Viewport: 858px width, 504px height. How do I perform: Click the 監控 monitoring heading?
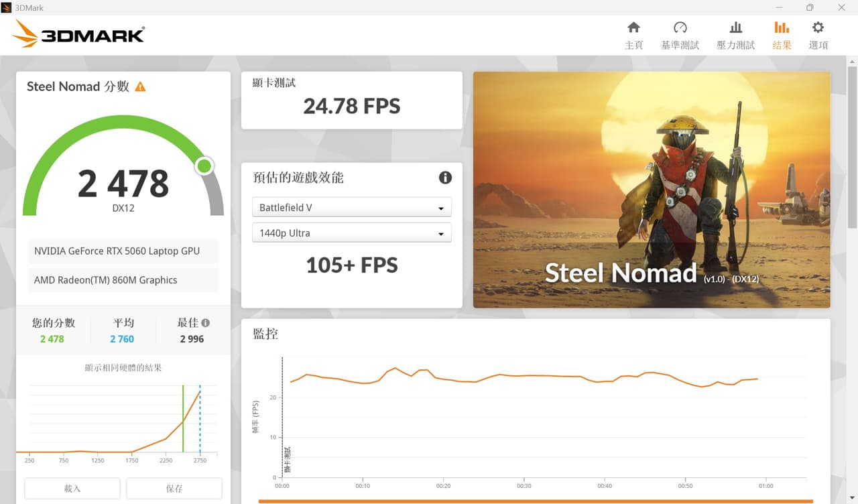click(x=265, y=333)
